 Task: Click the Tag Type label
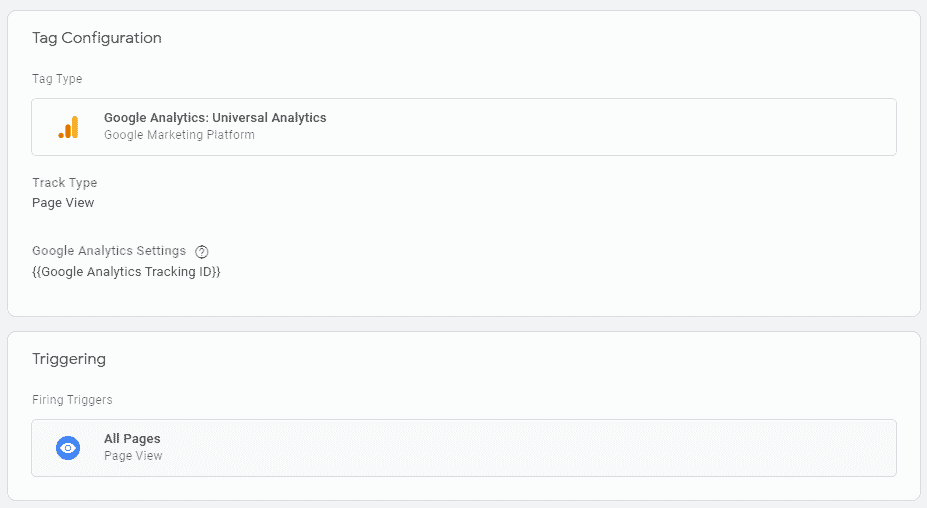[x=57, y=79]
